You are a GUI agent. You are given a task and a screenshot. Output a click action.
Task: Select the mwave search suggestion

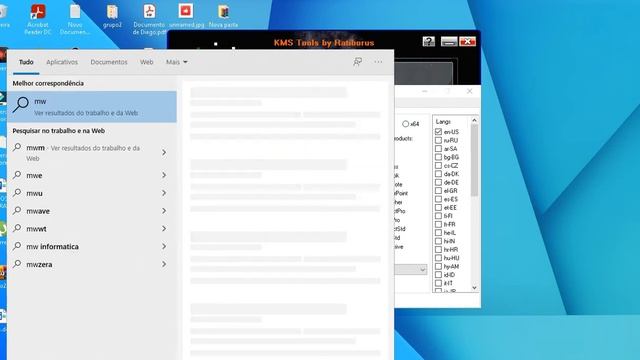(92, 211)
